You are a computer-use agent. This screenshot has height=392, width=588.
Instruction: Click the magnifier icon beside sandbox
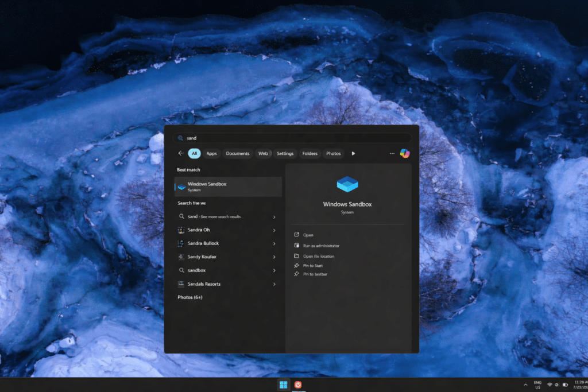tap(181, 270)
